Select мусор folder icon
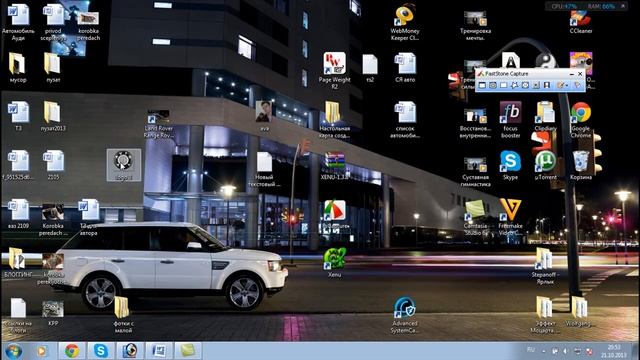640x360 pixels. pos(18,67)
